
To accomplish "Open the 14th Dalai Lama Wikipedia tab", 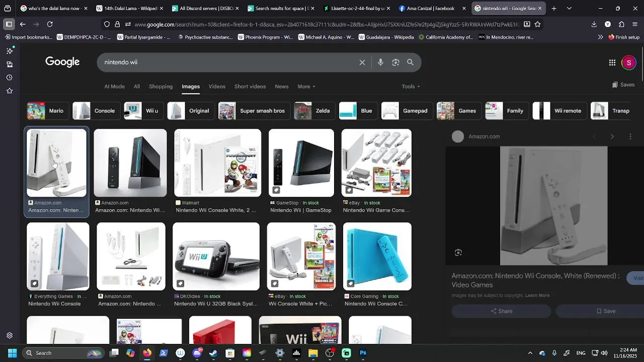I will pyautogui.click(x=128, y=9).
